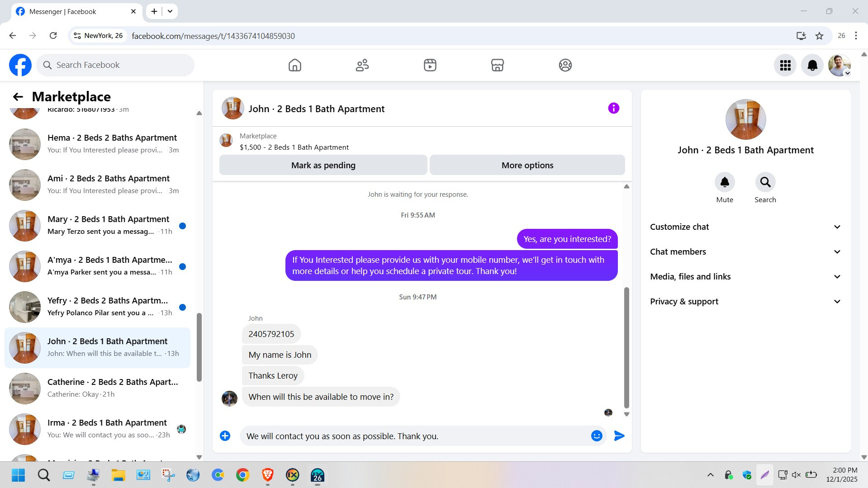Open a new browser tab

tap(154, 11)
